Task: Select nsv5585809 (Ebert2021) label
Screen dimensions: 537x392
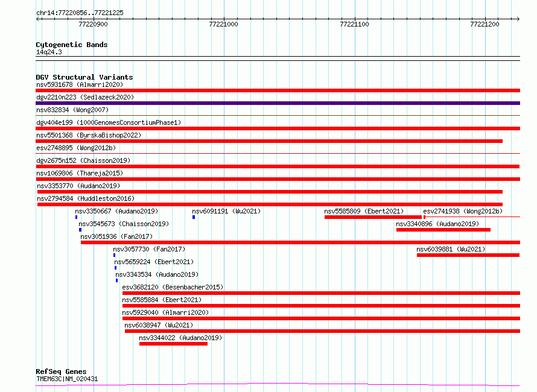Action: point(364,211)
